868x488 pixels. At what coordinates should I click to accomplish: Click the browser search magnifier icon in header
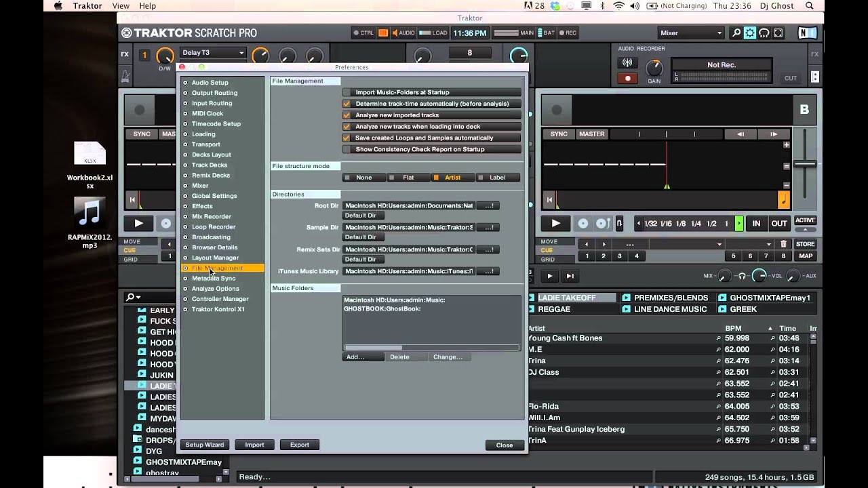click(x=736, y=33)
